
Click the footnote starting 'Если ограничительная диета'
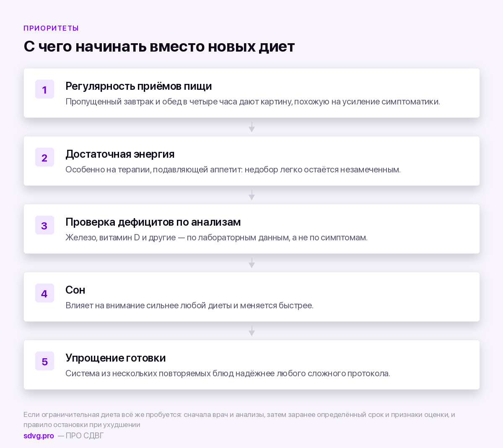point(239,419)
